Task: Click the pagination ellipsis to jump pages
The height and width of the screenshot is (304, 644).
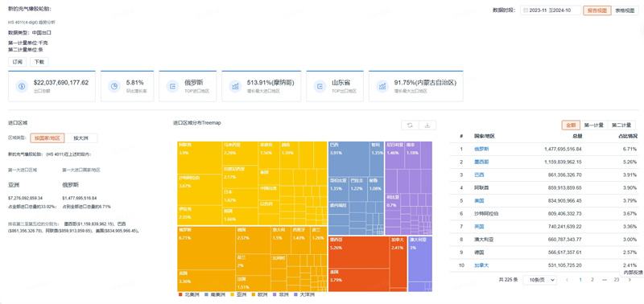Action: 605,280
